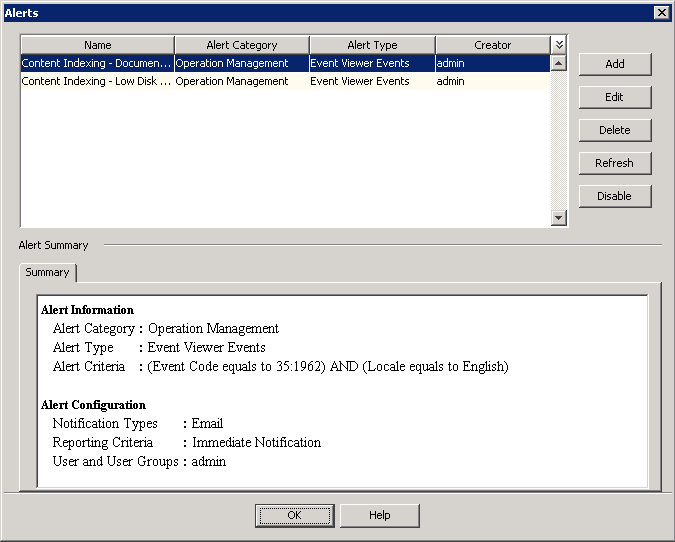
Task: Refresh the alerts list
Action: tap(614, 163)
